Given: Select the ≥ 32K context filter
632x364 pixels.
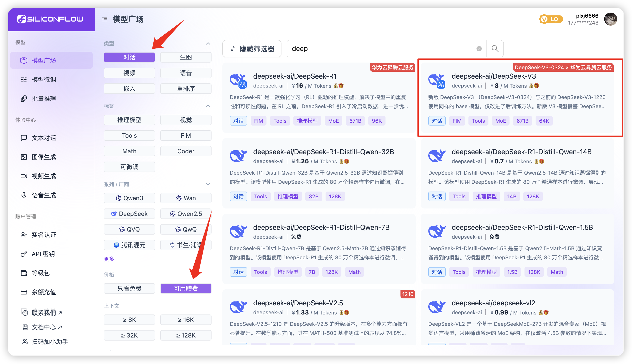Looking at the screenshot, I should [x=129, y=335].
